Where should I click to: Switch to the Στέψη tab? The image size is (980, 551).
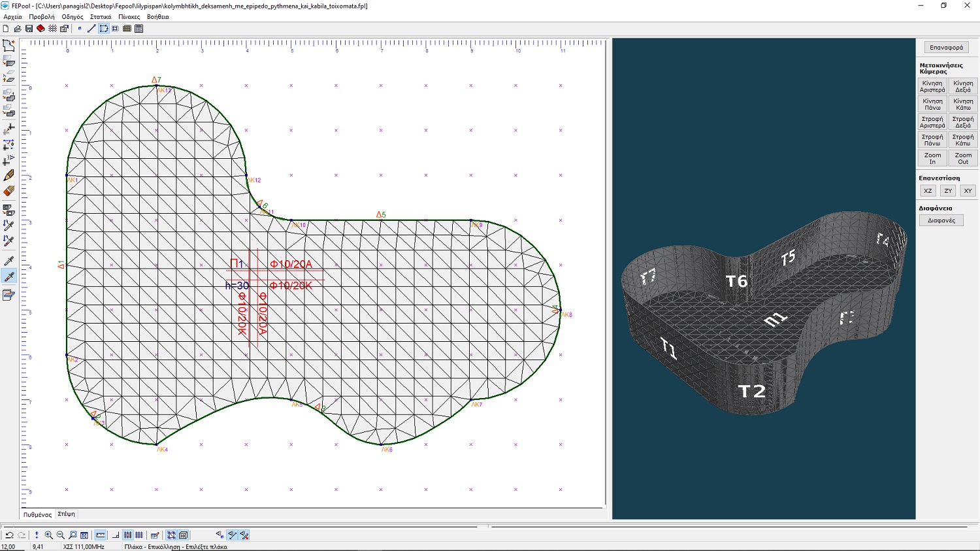pos(66,514)
